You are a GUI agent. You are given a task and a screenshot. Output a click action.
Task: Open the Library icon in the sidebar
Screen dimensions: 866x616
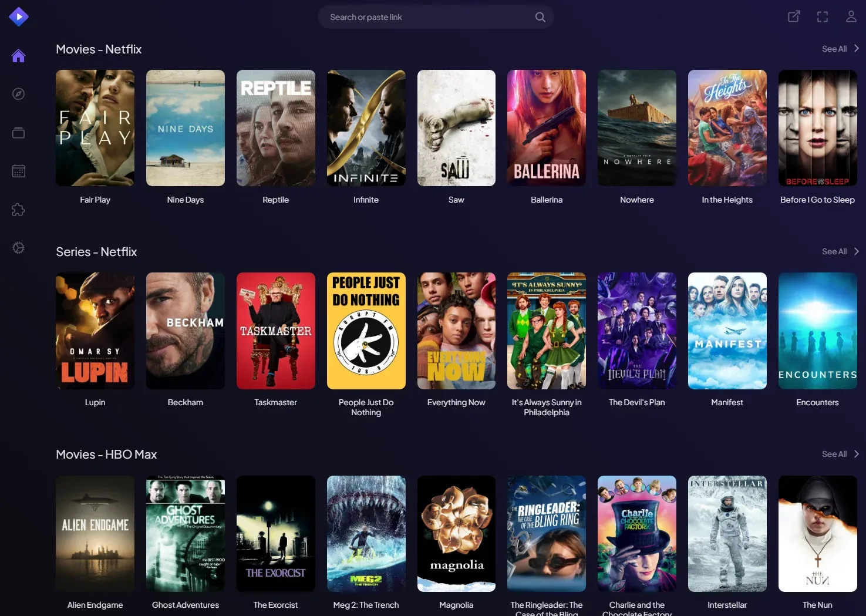click(x=18, y=132)
